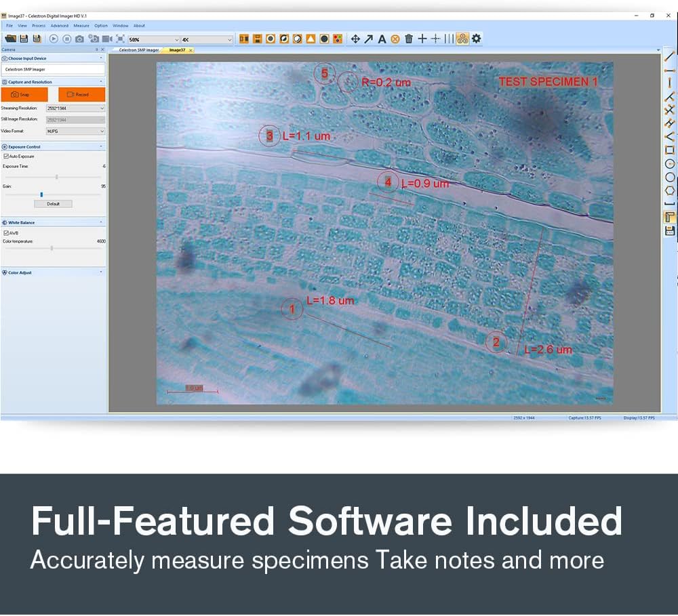
Task: Click the play preview icon
Action: [x=53, y=39]
